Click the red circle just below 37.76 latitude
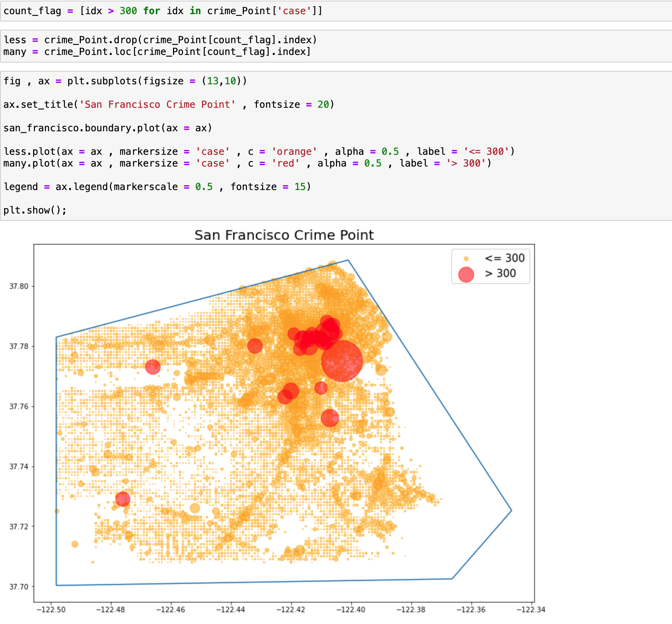 pos(329,418)
